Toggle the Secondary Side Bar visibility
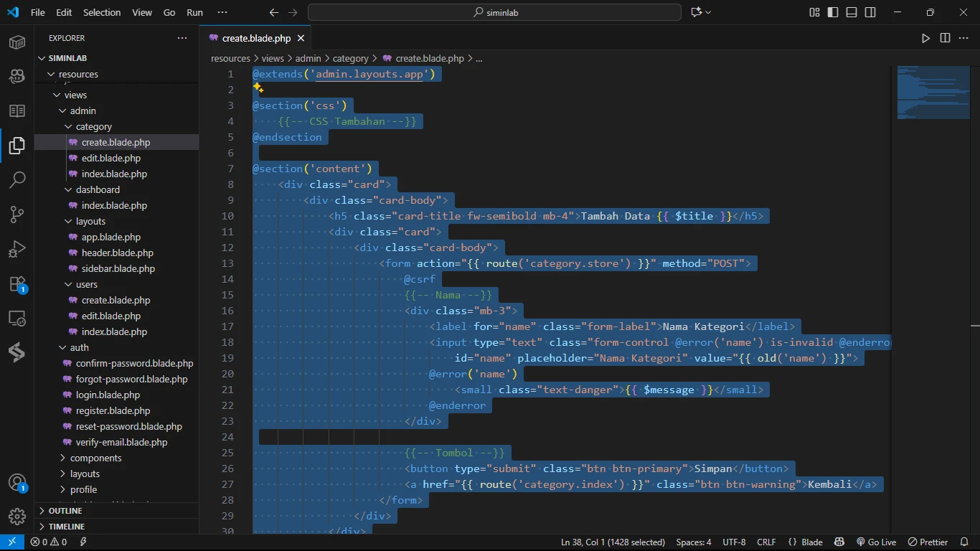980x551 pixels. click(870, 12)
